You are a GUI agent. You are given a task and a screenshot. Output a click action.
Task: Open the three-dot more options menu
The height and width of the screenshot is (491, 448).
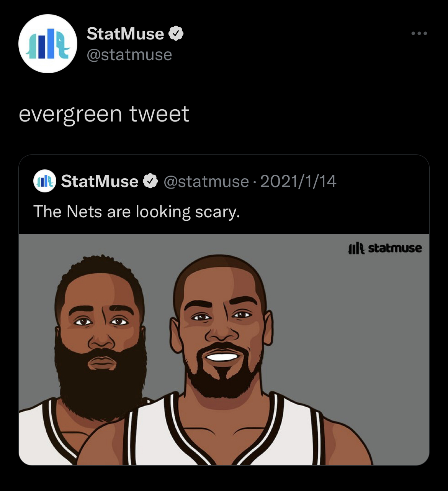click(x=419, y=34)
